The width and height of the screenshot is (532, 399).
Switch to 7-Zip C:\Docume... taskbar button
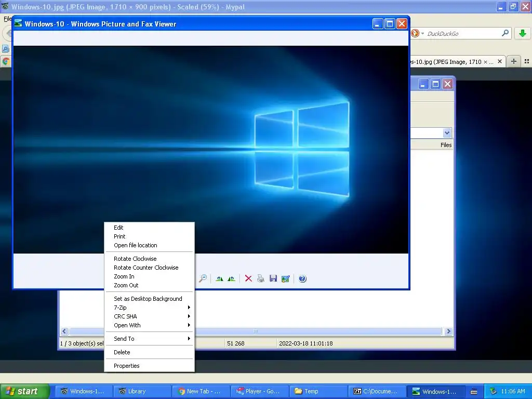(x=377, y=391)
